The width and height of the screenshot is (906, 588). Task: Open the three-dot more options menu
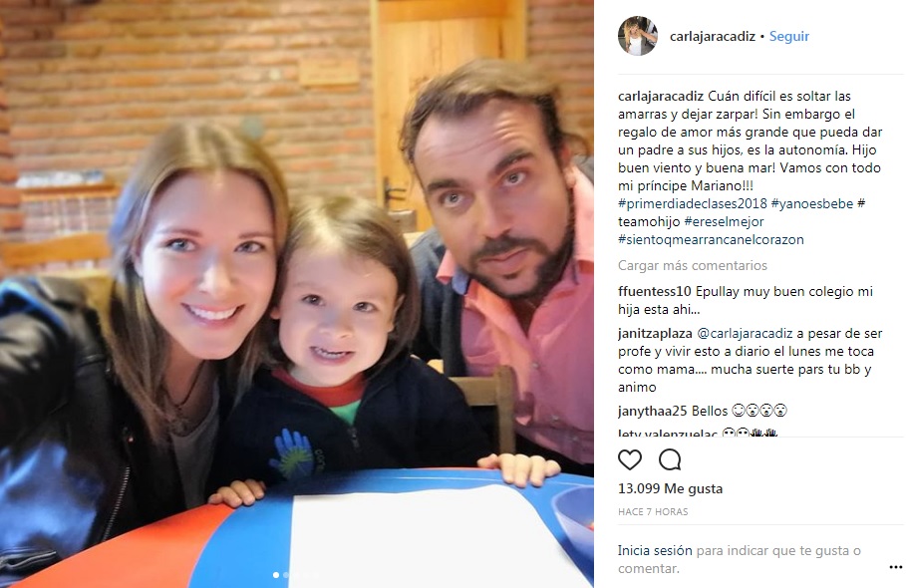[896, 567]
